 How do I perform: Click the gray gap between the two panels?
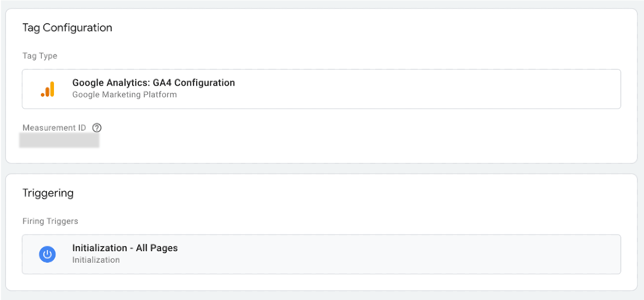click(x=321, y=168)
